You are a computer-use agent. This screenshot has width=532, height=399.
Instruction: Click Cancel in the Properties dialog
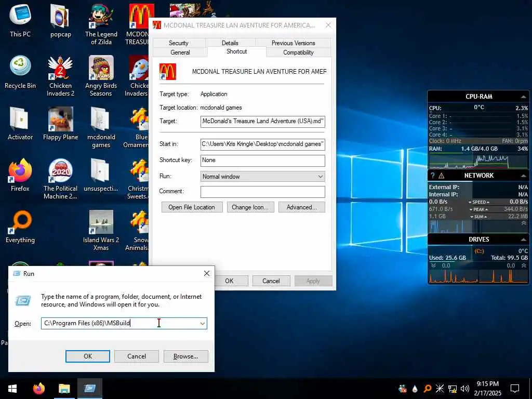click(271, 281)
